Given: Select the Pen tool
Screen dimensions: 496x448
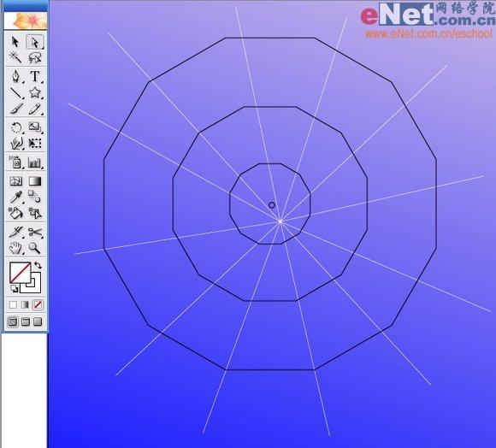Looking at the screenshot, I should click(15, 76).
